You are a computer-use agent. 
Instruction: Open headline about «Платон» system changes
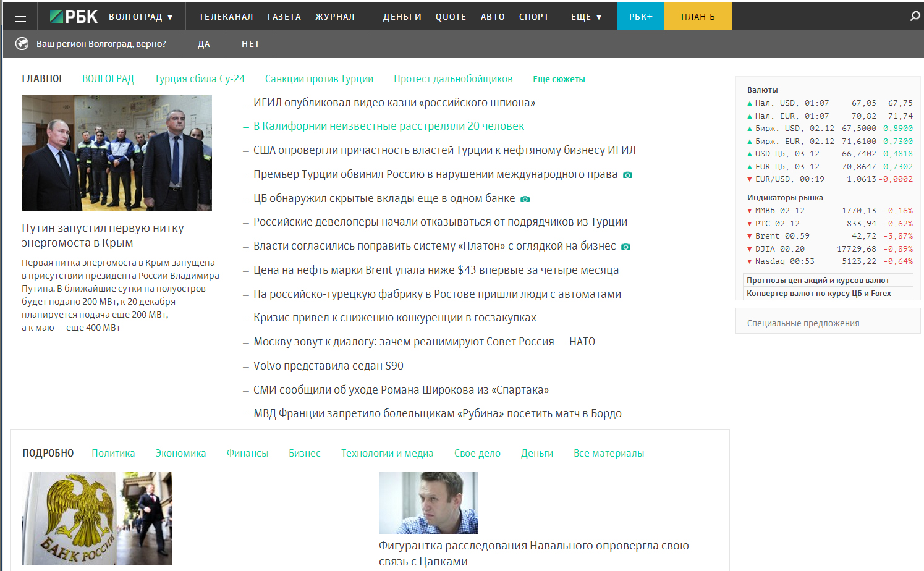tap(434, 246)
